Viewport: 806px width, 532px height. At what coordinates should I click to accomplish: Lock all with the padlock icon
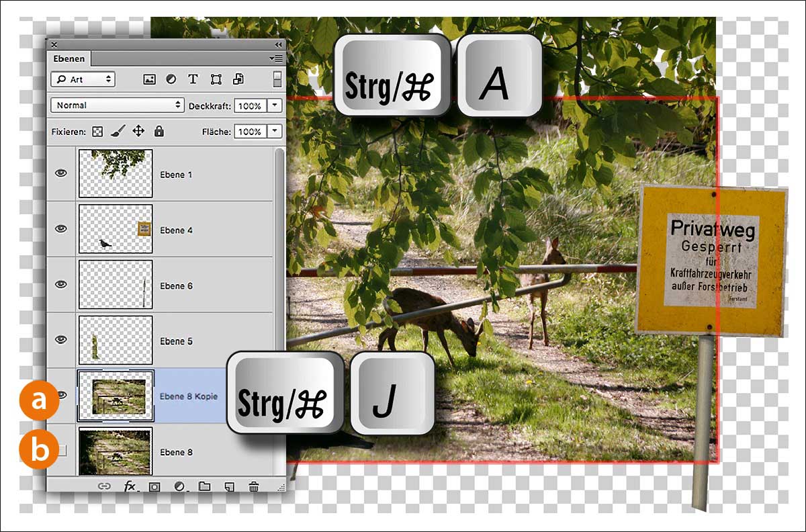coord(159,130)
